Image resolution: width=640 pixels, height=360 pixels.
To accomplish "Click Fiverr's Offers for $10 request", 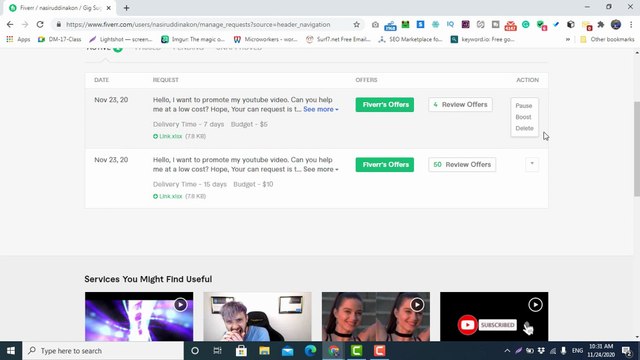I will click(384, 164).
